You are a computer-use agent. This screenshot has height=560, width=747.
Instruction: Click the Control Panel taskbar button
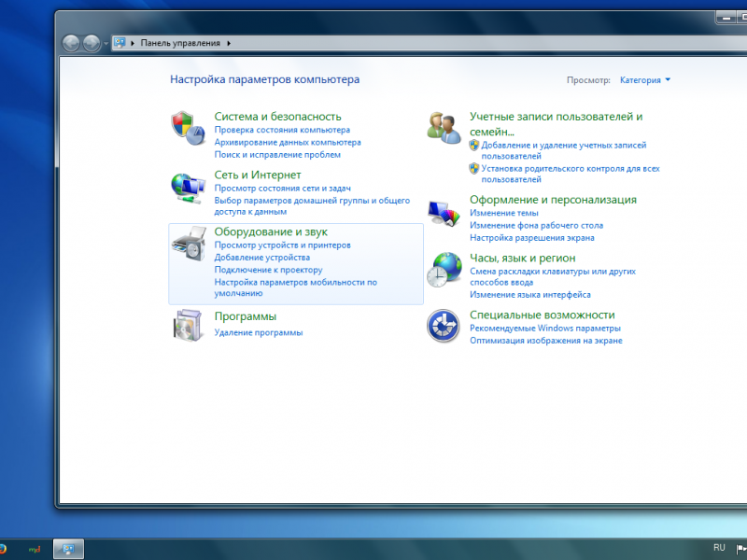(69, 548)
